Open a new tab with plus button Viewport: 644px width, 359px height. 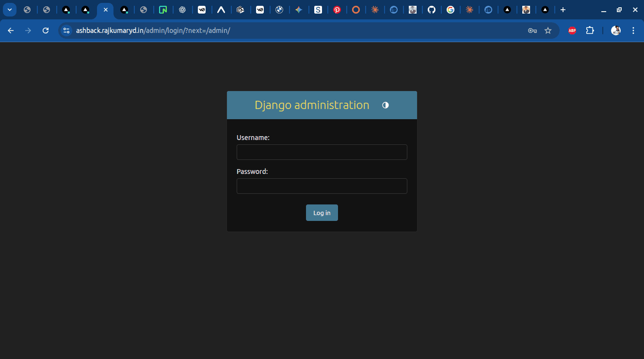coord(563,10)
